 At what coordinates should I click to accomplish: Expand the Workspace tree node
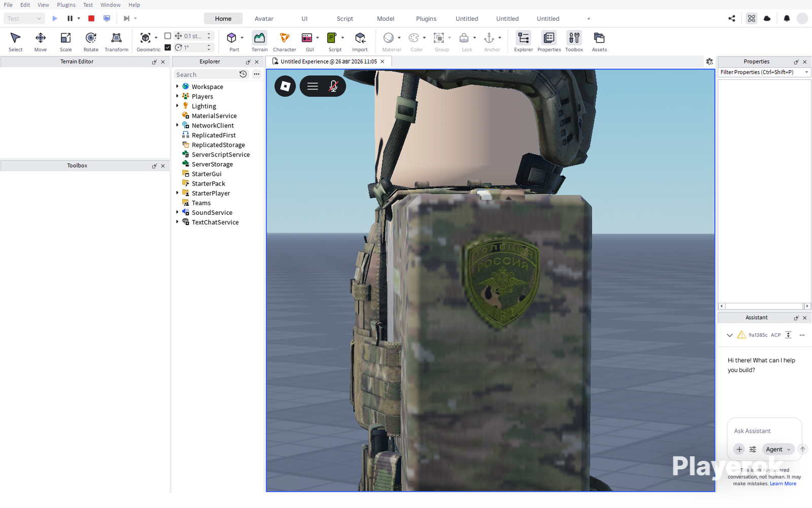pos(177,86)
